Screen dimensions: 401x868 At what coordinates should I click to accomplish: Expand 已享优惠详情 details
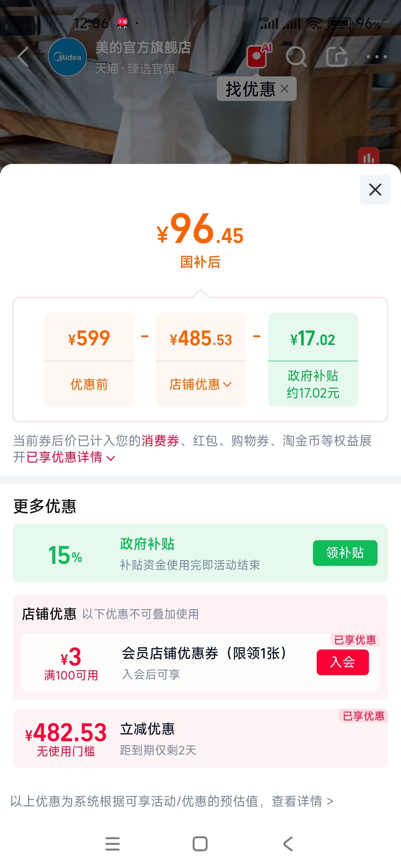(71, 457)
